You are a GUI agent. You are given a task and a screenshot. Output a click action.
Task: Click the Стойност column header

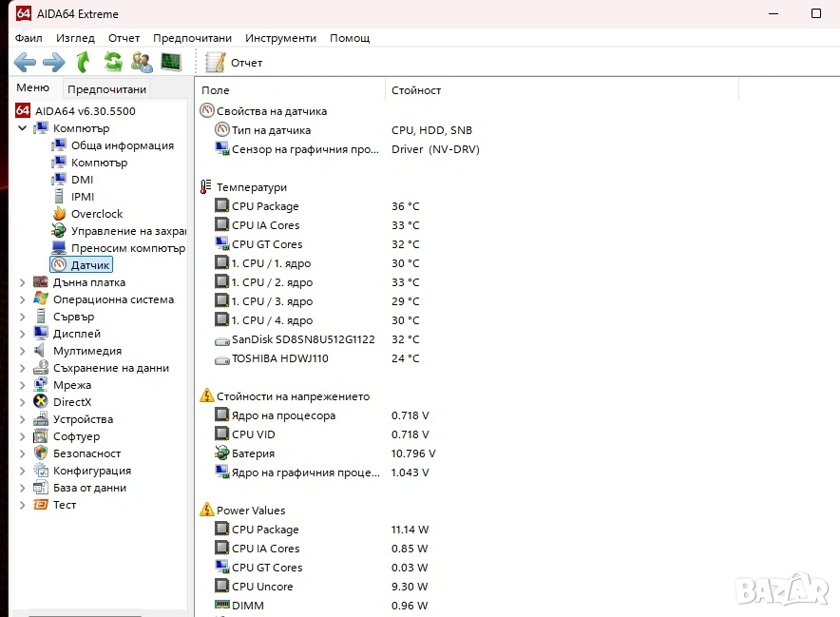coord(416,90)
